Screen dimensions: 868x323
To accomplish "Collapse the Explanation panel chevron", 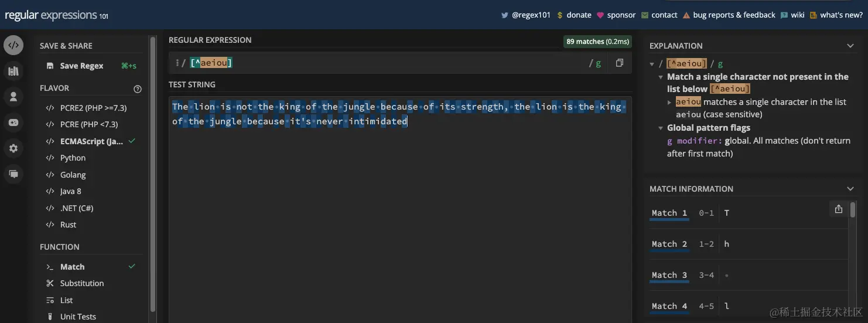I will click(850, 46).
